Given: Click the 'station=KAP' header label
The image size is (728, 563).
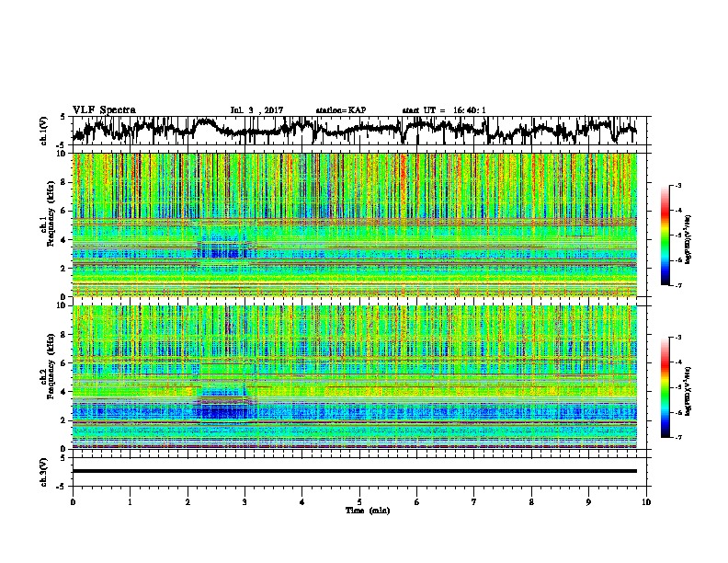Looking at the screenshot, I should pos(341,110).
